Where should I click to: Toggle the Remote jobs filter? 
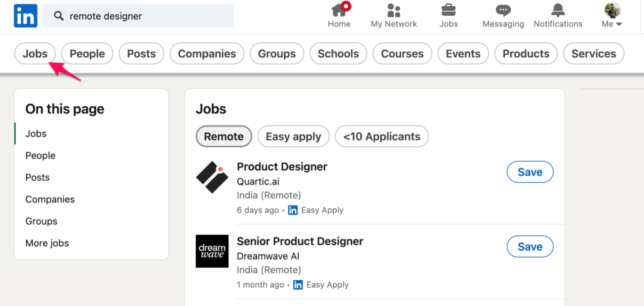coord(224,137)
